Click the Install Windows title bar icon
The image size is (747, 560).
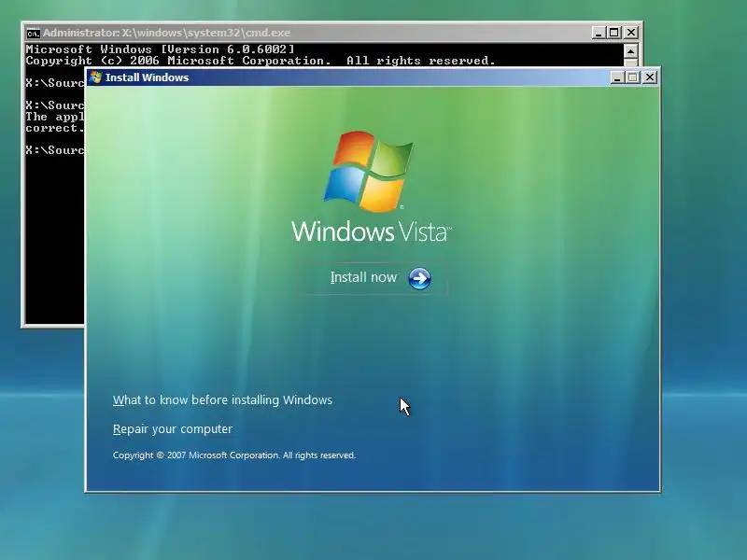(96, 77)
